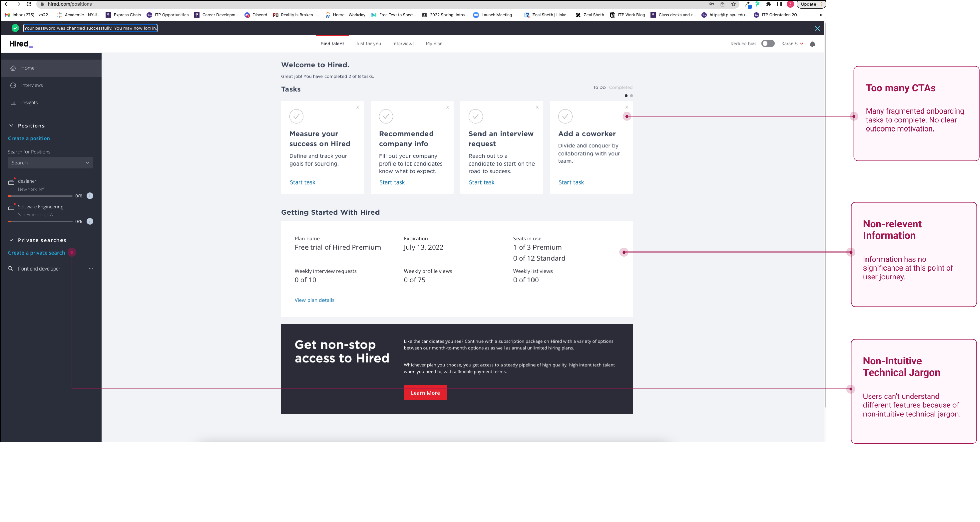980x522 pixels.
Task: Click the info icon next to designer position
Action: tap(90, 196)
